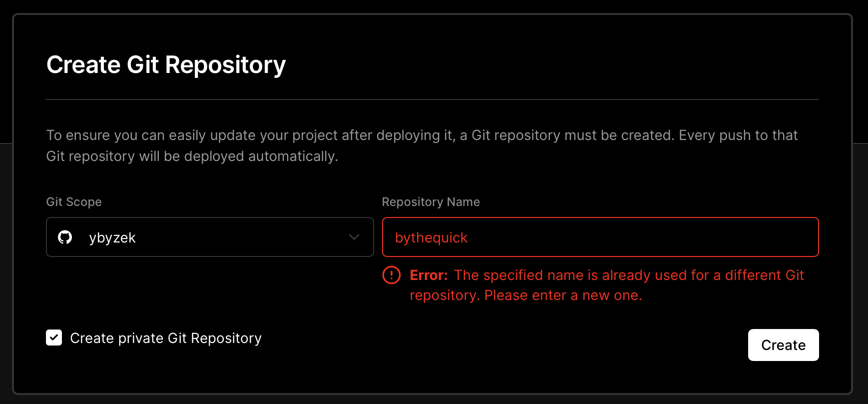Click the bold "Error:" label

click(429, 275)
